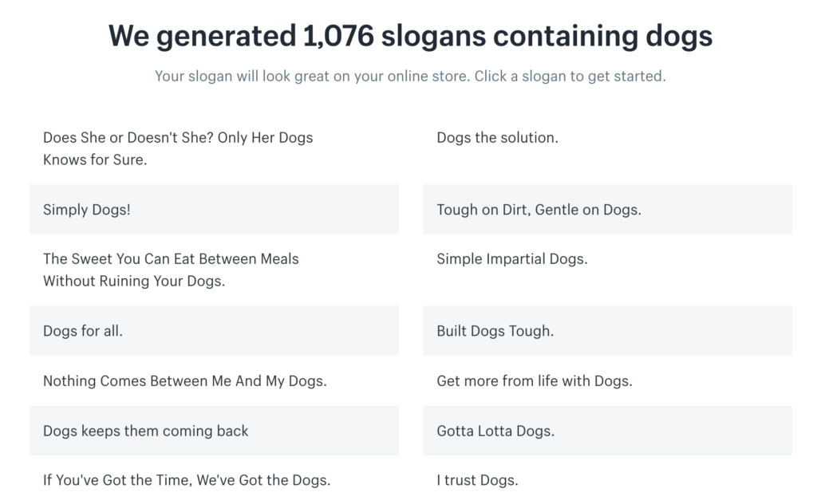Image resolution: width=817 pixels, height=504 pixels.
Task: Select the slogan 'Dogs the solution.'
Action: [497, 137]
